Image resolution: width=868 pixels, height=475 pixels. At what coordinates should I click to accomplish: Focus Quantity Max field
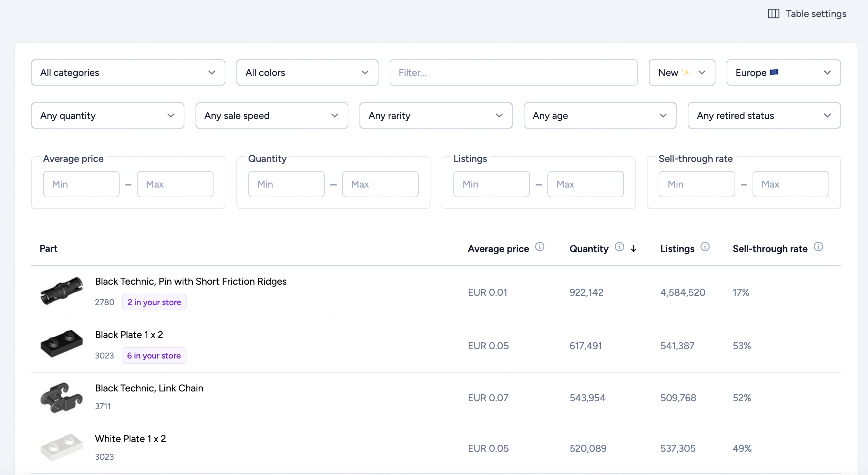coord(380,184)
